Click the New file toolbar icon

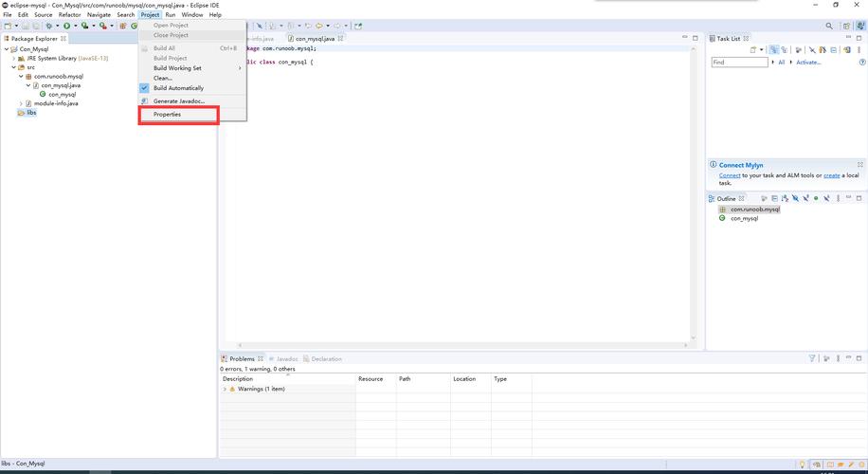[x=8, y=26]
